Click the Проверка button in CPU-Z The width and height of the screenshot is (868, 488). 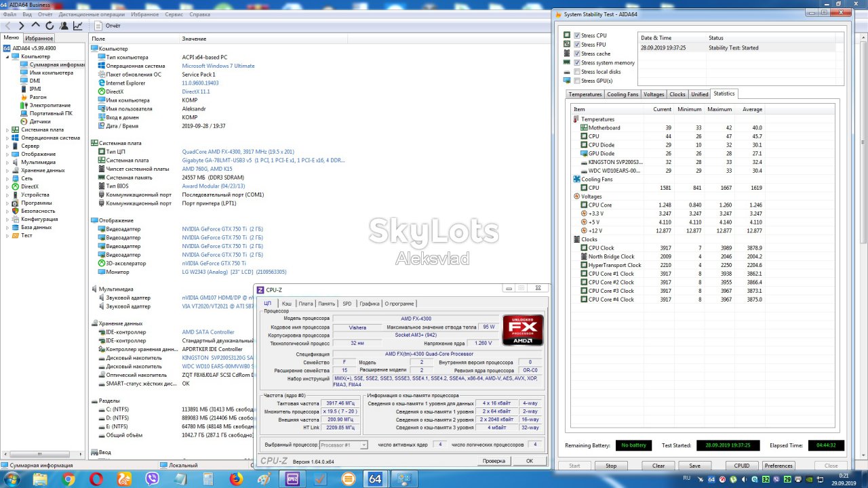tap(494, 461)
